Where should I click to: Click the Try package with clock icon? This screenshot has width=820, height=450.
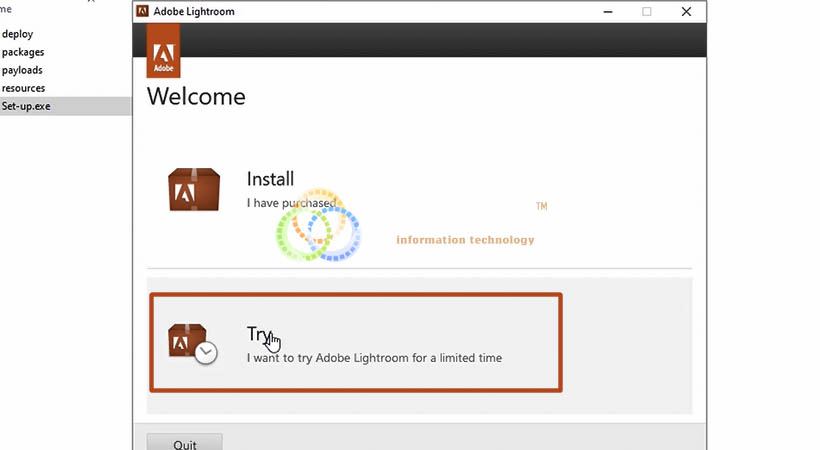pyautogui.click(x=192, y=344)
